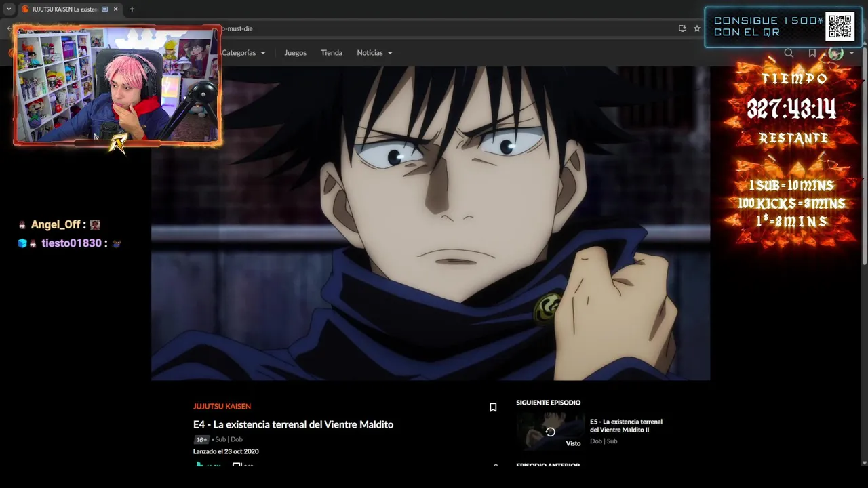Viewport: 868px width, 488px height.
Task: Add episode to watchlist bookmark icon
Action: click(493, 407)
